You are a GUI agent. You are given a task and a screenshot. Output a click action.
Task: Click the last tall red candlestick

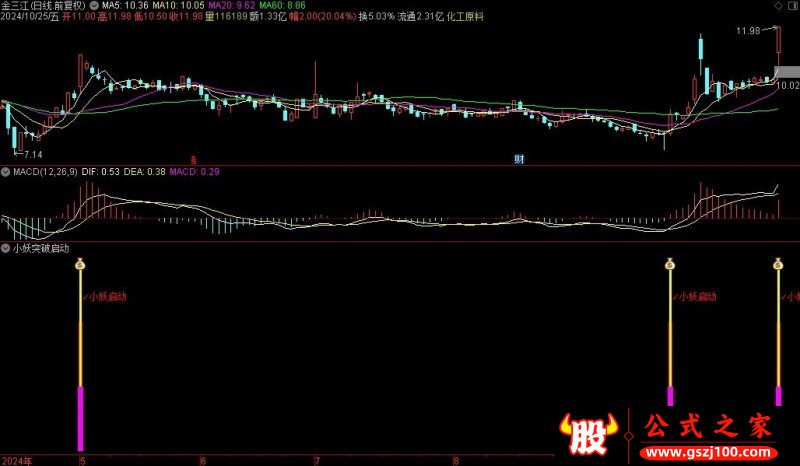(778, 40)
